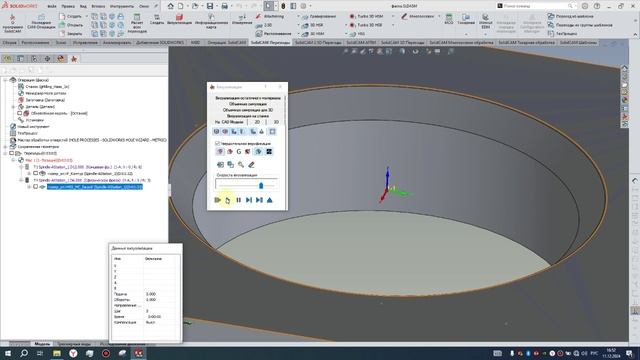Image resolution: width=640 pixels, height=360 pixels.
Task: Click the pencil eraser icon in the simulation dialog
Action: coord(251,164)
